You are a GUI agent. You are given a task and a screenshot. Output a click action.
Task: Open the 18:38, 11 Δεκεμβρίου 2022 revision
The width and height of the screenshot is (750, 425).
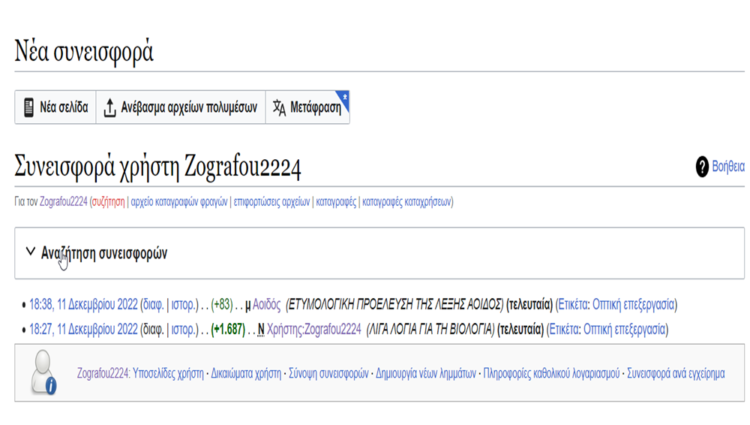(x=83, y=304)
